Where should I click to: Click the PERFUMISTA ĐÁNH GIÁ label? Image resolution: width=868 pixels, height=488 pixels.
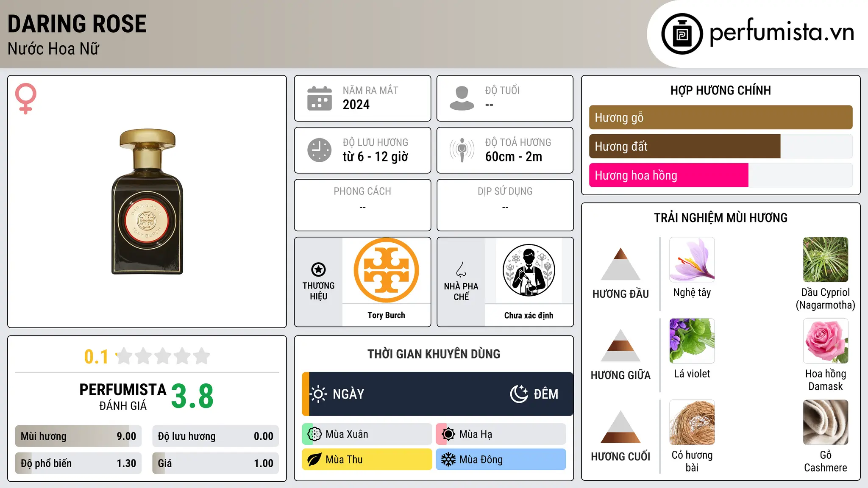point(123,396)
